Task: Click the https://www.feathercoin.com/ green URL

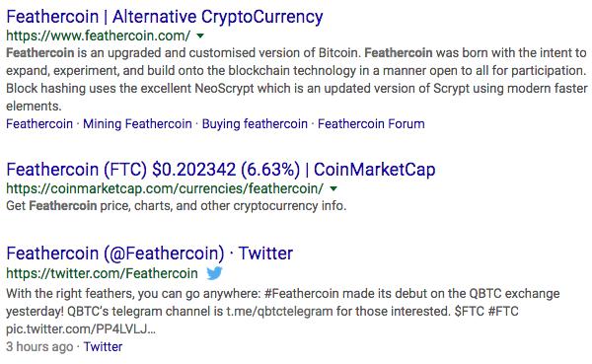Action: click(x=98, y=36)
